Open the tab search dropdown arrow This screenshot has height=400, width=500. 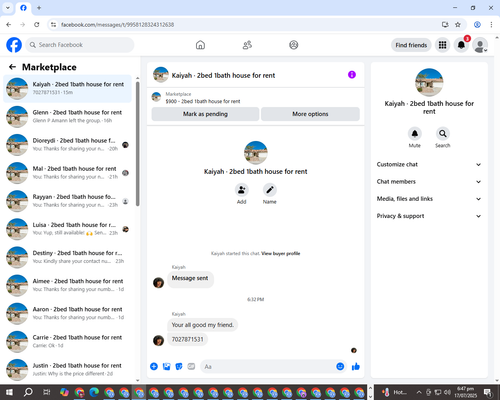[x=8, y=8]
